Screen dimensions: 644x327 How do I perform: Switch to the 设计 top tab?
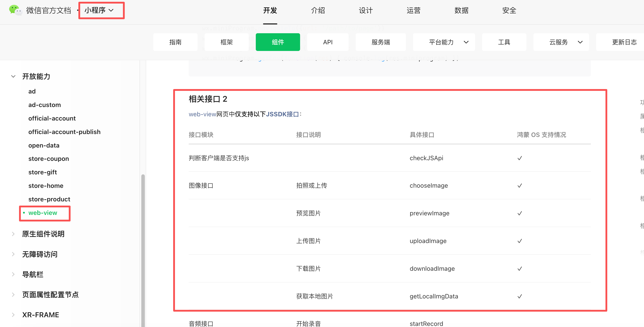click(365, 10)
